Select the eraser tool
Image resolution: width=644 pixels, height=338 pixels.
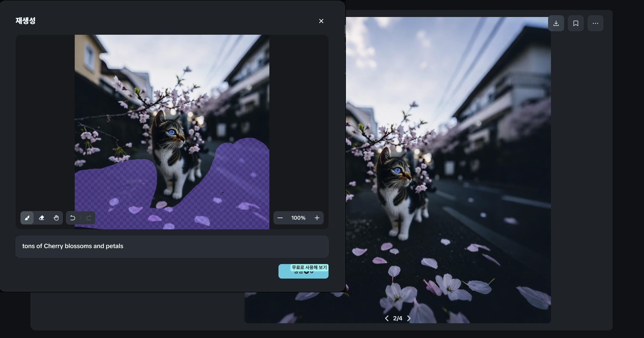(x=42, y=218)
